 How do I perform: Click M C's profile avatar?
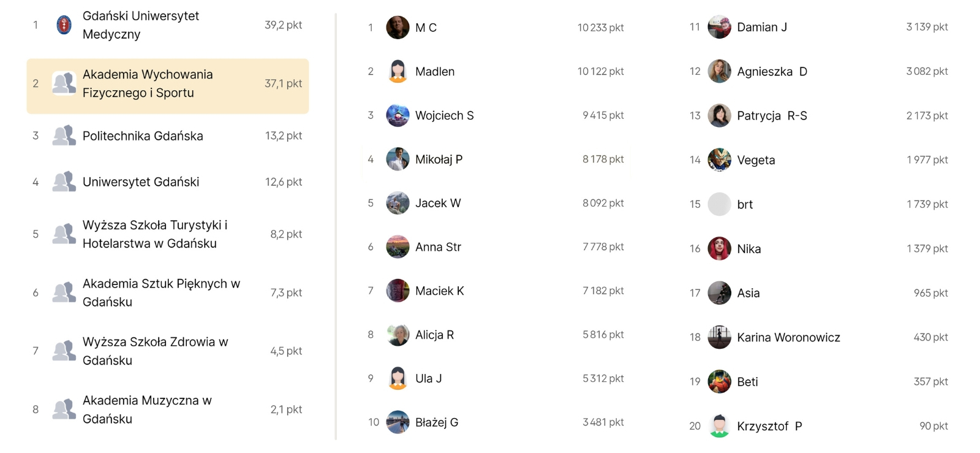click(398, 28)
